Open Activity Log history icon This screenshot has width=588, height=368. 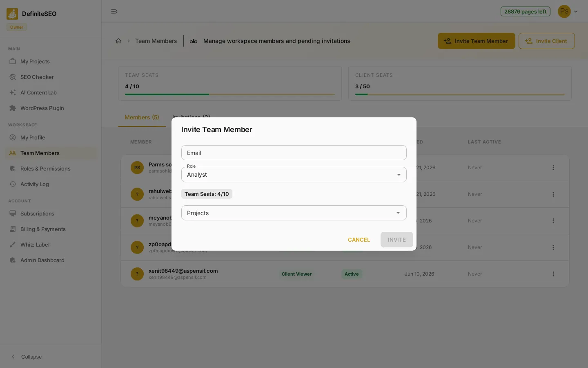click(13, 184)
